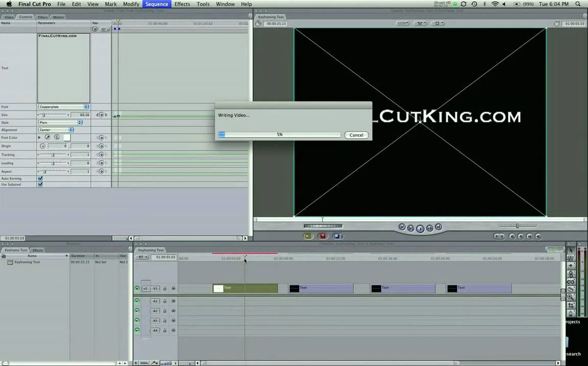Click the v1 source track control
Image resolution: width=588 pixels, height=366 pixels.
pyautogui.click(x=145, y=289)
